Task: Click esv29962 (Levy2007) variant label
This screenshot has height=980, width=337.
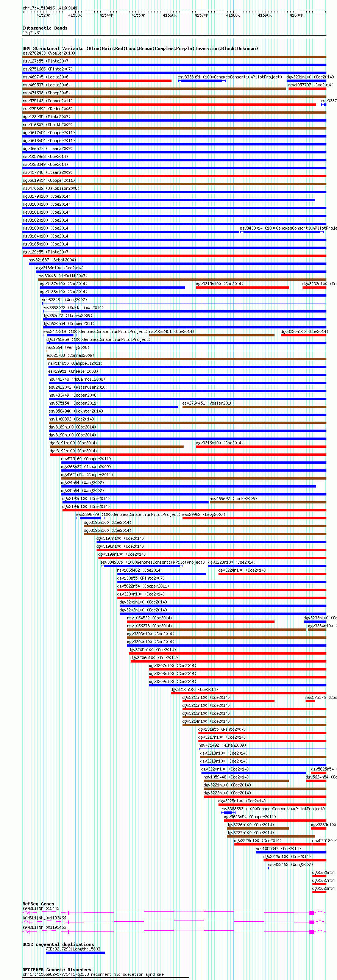Action: point(203,515)
